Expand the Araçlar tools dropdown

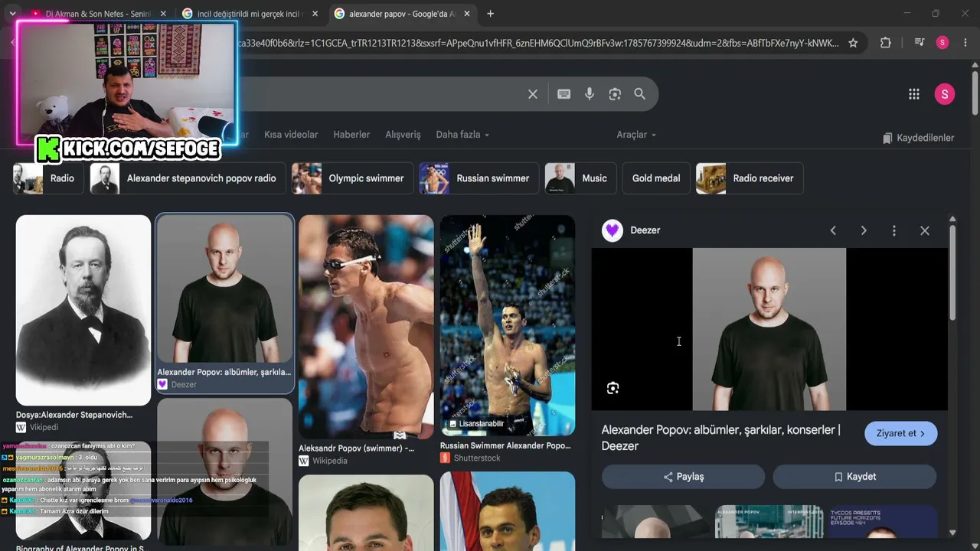(x=636, y=135)
